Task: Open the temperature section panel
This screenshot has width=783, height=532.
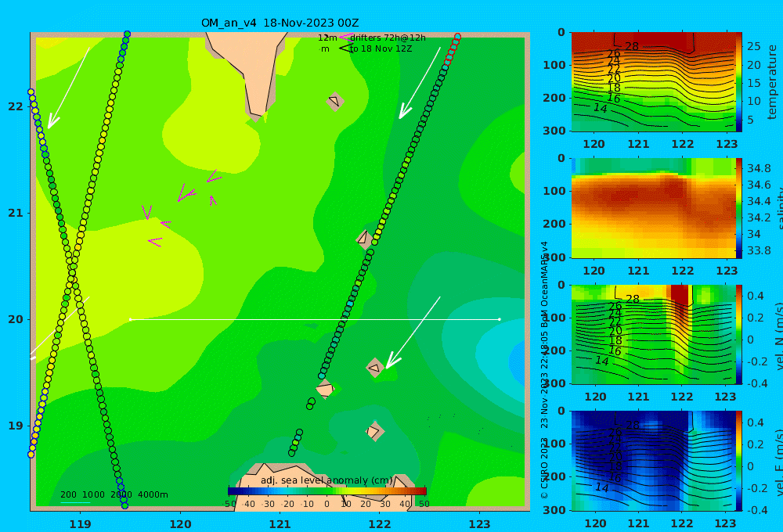Action: (653, 82)
